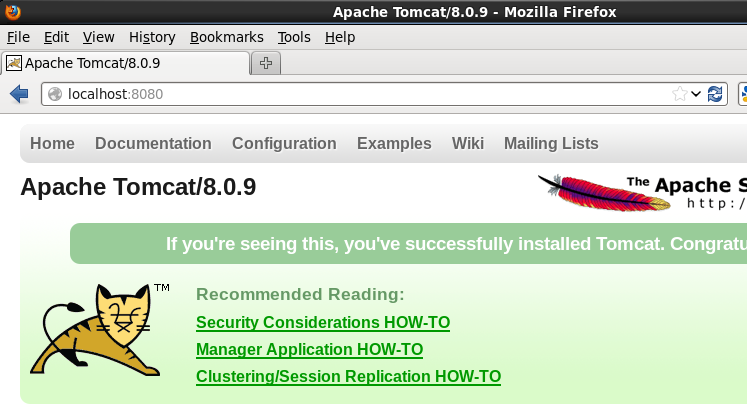This screenshot has height=419, width=747.
Task: Click the Apache feather logo
Action: coord(604,193)
